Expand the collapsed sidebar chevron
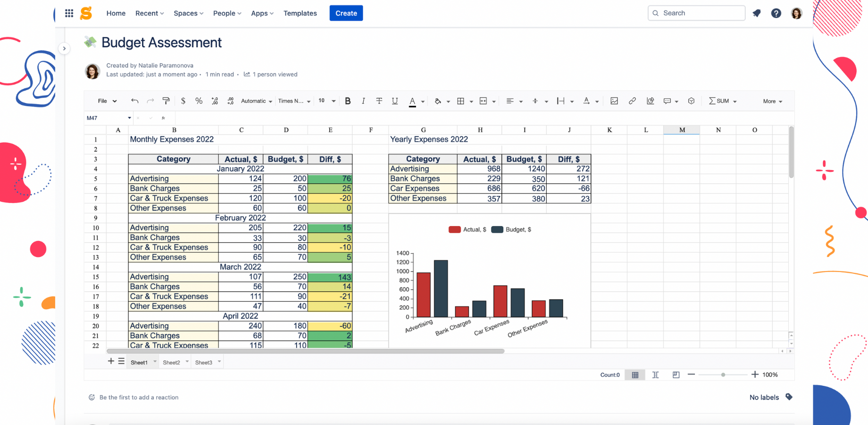The height and width of the screenshot is (425, 868). (64, 49)
